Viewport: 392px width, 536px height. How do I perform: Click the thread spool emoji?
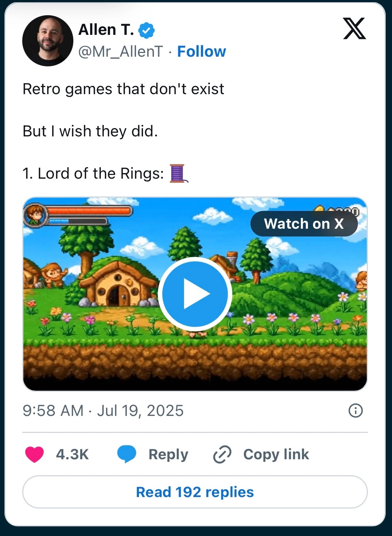179,173
